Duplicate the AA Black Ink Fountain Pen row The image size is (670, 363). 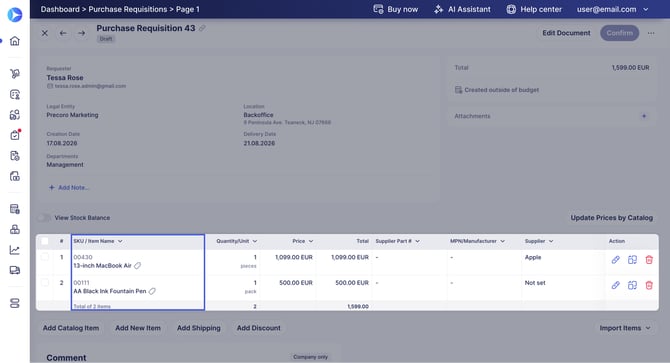pyautogui.click(x=632, y=285)
